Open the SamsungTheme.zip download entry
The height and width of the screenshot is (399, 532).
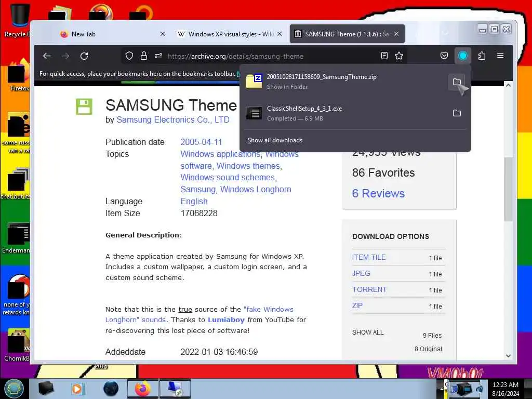click(344, 82)
